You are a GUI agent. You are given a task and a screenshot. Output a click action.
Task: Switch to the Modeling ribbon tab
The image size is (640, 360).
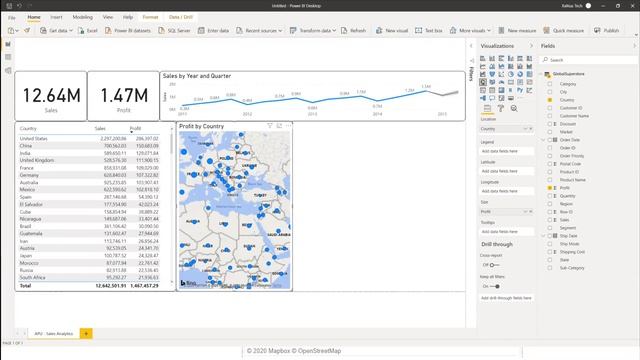click(82, 17)
